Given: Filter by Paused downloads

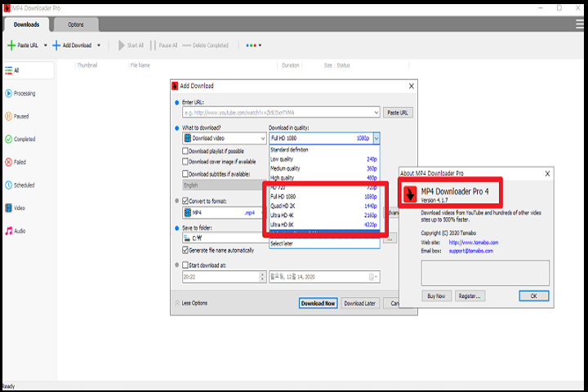Looking at the screenshot, I should click(x=20, y=116).
